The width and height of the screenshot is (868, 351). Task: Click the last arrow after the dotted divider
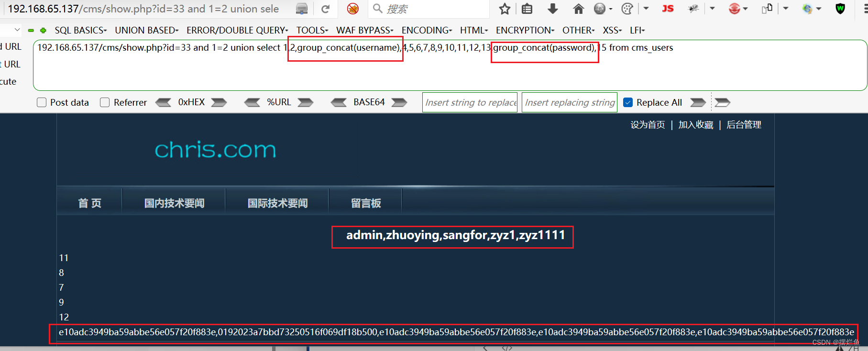(722, 102)
